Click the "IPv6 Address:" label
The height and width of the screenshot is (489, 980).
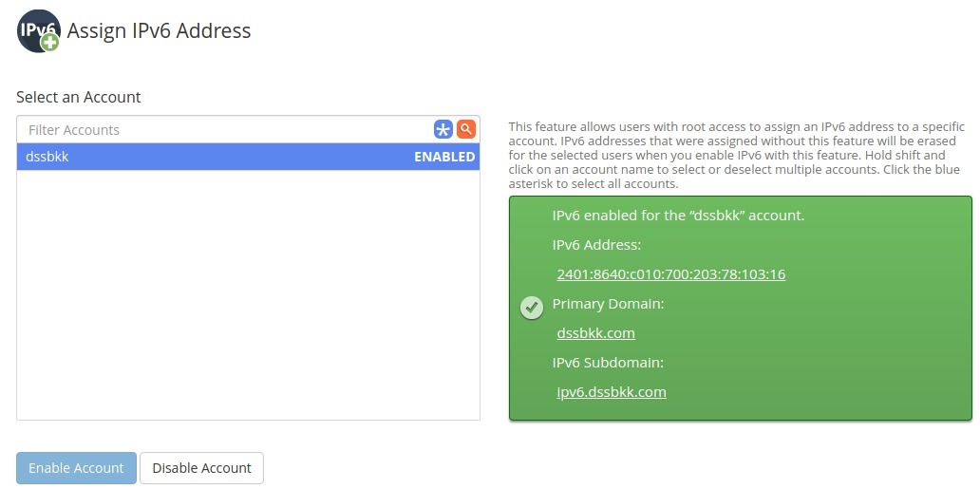pos(596,245)
